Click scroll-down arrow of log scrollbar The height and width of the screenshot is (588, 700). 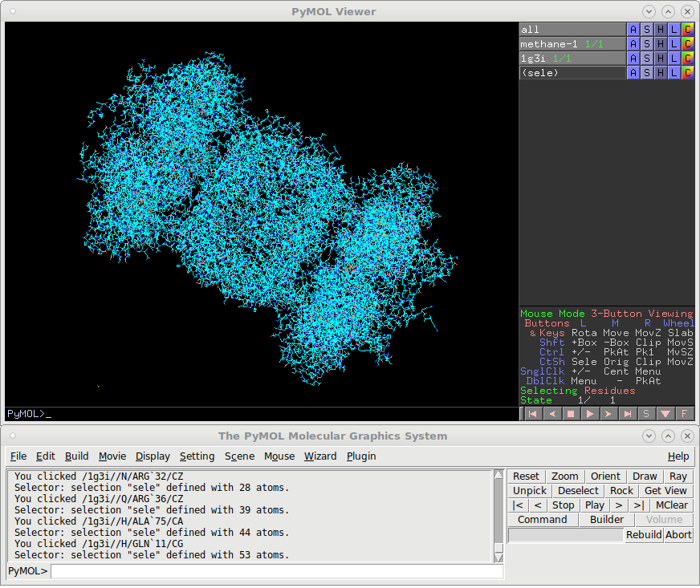(x=499, y=558)
